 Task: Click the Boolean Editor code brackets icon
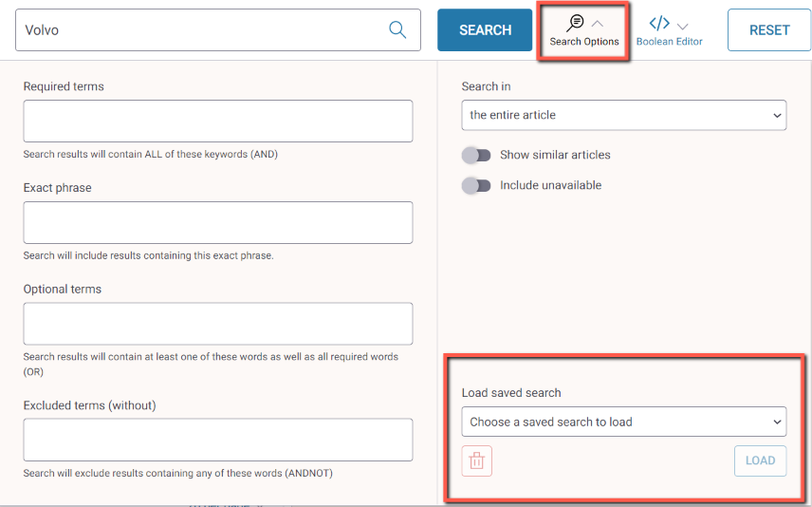pyautogui.click(x=659, y=24)
